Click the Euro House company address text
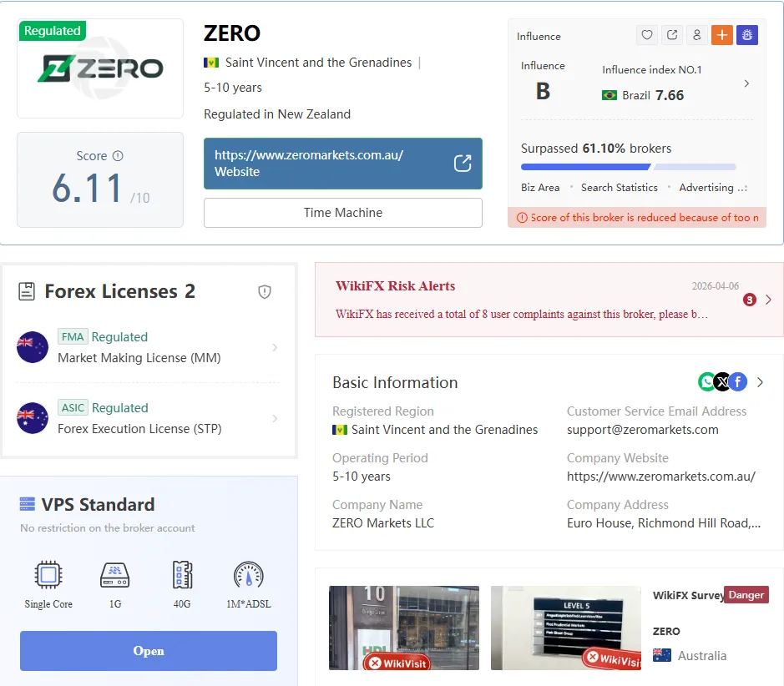The height and width of the screenshot is (686, 784). click(664, 523)
